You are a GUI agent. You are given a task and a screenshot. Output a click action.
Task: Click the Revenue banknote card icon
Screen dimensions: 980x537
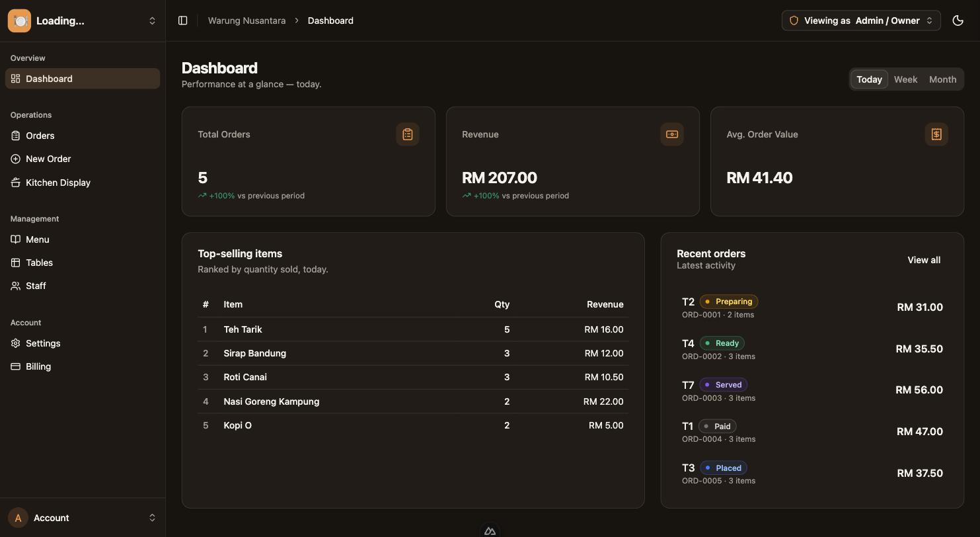pos(672,134)
